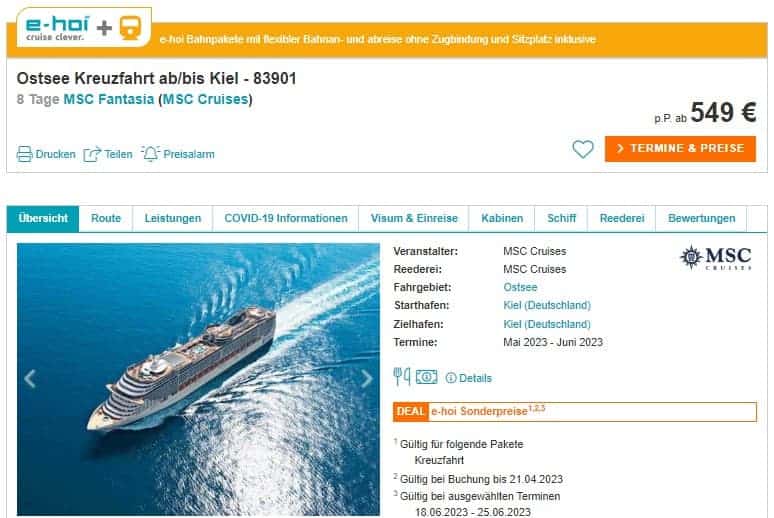Click the MSC Fantasia ship photo
Screen dimensions: 774x518
tap(198, 379)
